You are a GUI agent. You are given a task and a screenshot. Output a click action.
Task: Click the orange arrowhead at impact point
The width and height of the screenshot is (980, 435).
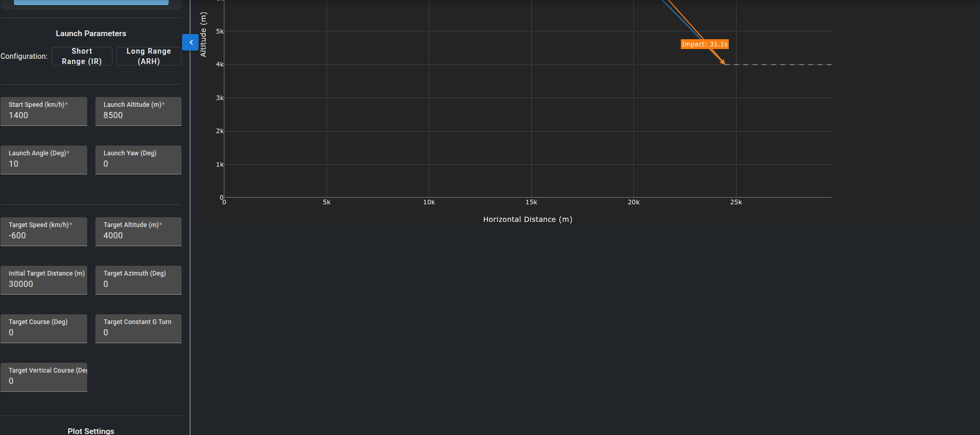[723, 62]
